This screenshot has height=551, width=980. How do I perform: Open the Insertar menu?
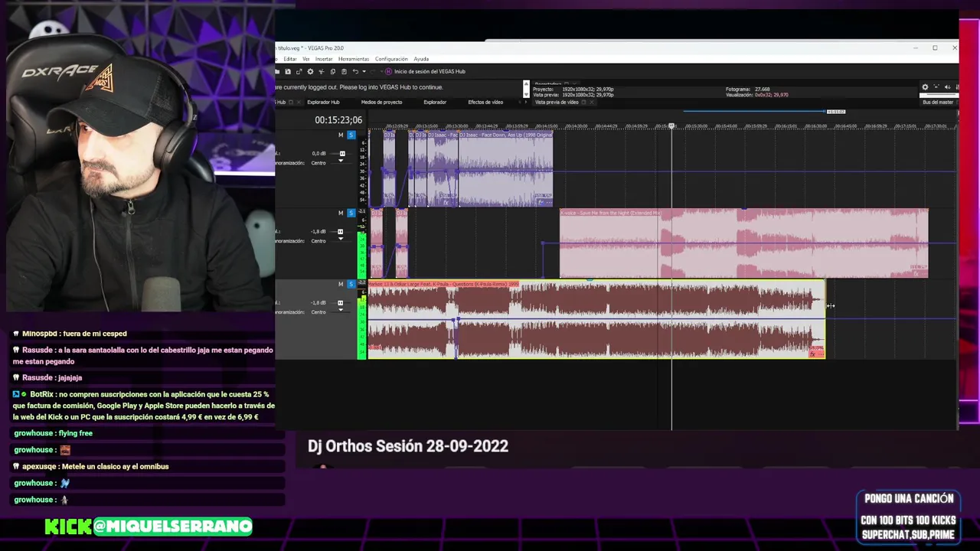(324, 59)
